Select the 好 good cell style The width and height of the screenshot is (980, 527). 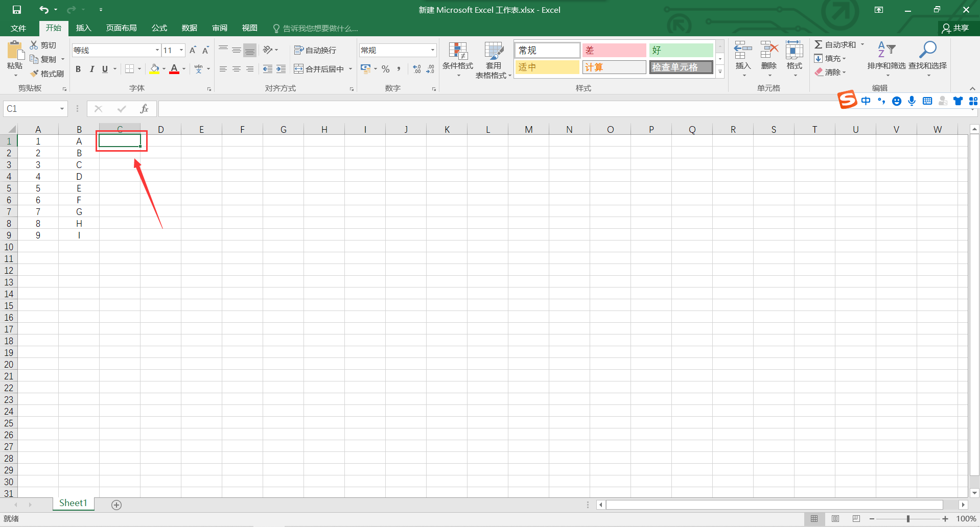tap(681, 50)
